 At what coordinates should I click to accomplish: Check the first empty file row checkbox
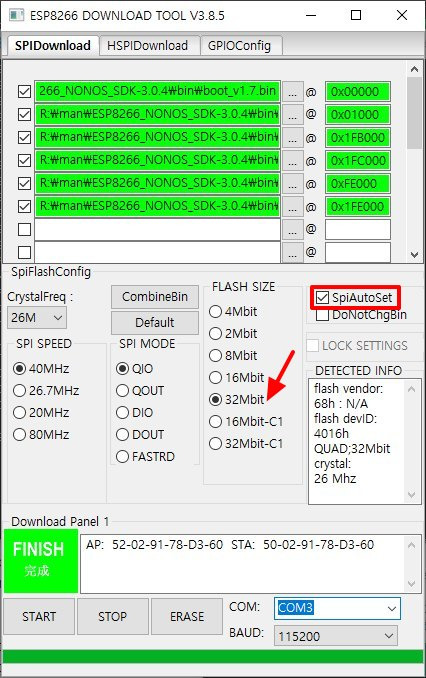tap(24, 229)
